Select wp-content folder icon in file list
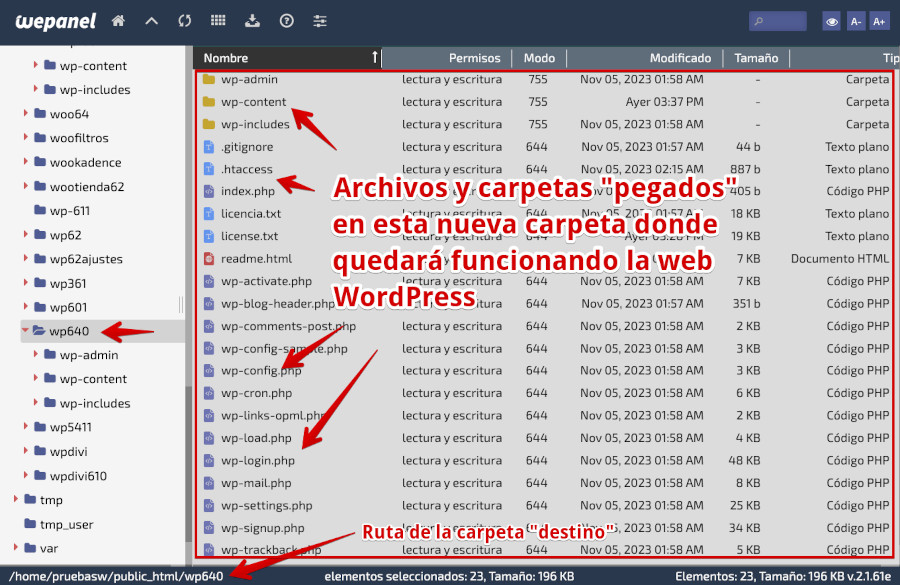900x585 pixels. click(209, 102)
